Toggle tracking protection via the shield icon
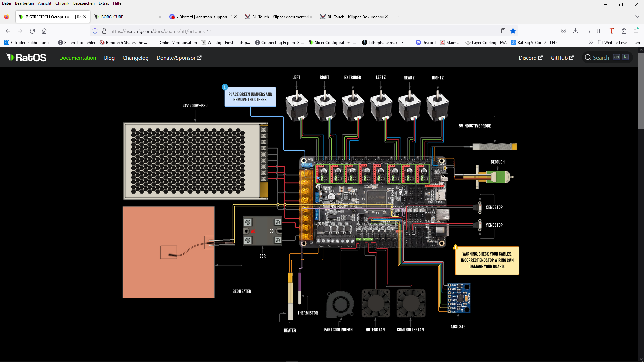The width and height of the screenshot is (644, 362). 95,31
